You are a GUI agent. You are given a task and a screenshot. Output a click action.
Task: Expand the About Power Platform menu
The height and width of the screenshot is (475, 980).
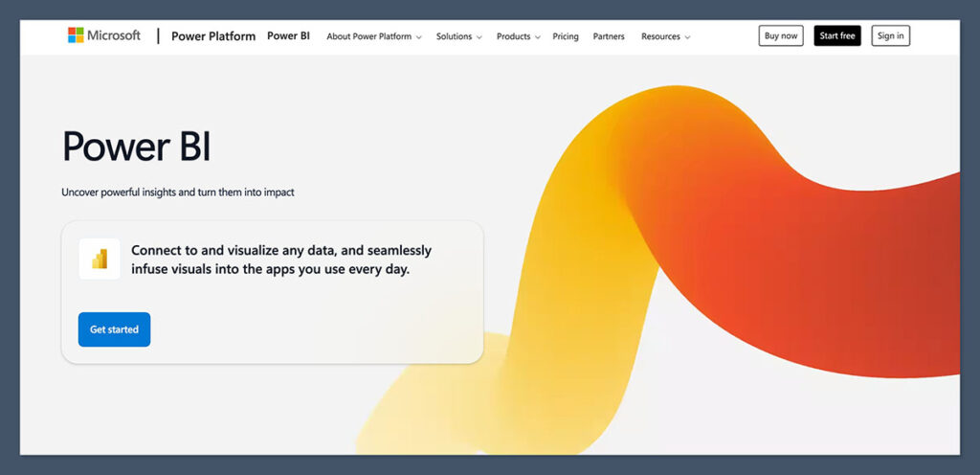pyautogui.click(x=374, y=36)
